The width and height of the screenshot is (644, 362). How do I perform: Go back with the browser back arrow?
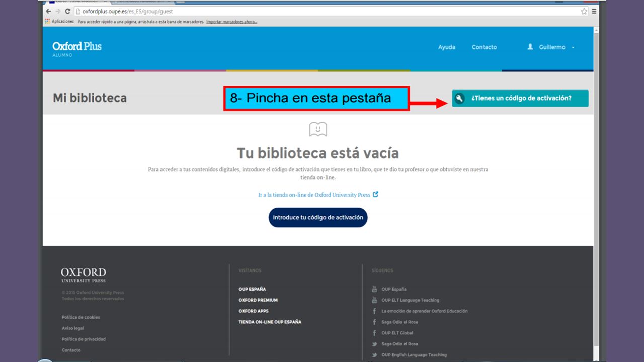pos(48,11)
